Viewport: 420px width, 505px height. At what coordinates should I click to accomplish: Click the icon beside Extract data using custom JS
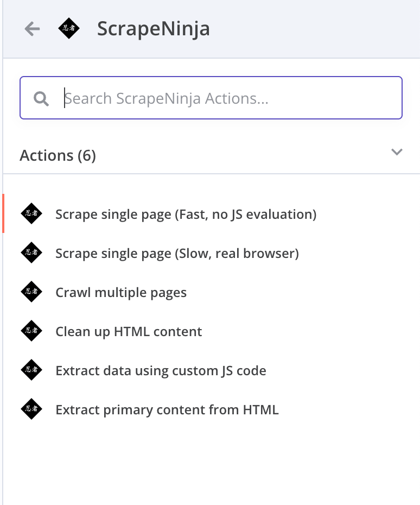pos(31,370)
